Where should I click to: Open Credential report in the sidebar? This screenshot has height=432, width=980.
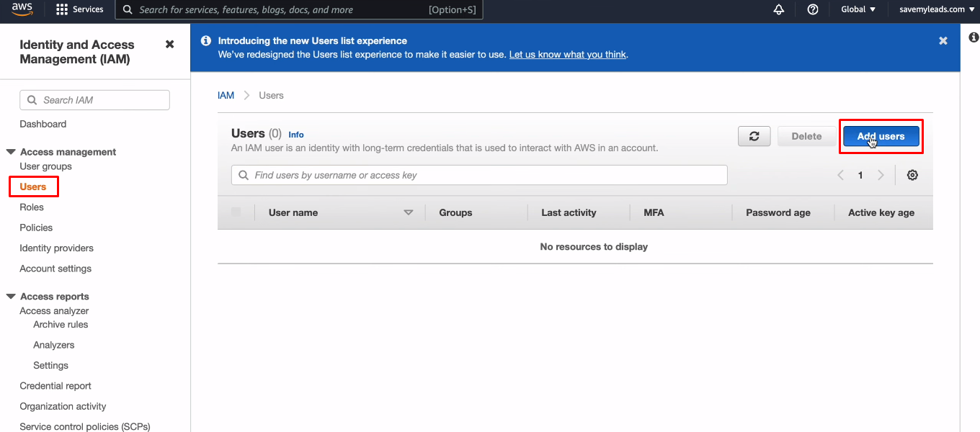pyautogui.click(x=55, y=386)
